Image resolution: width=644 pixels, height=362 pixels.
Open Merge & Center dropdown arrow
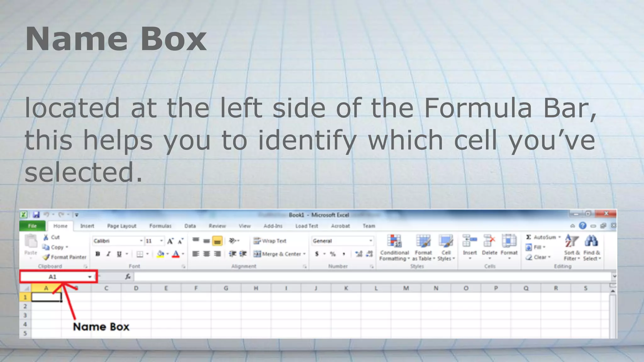point(304,254)
